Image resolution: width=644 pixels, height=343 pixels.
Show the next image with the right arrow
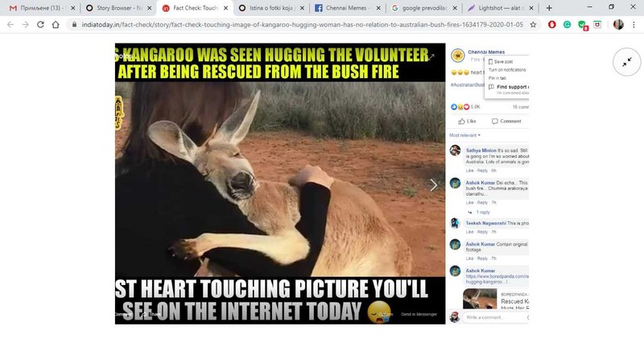click(x=433, y=185)
